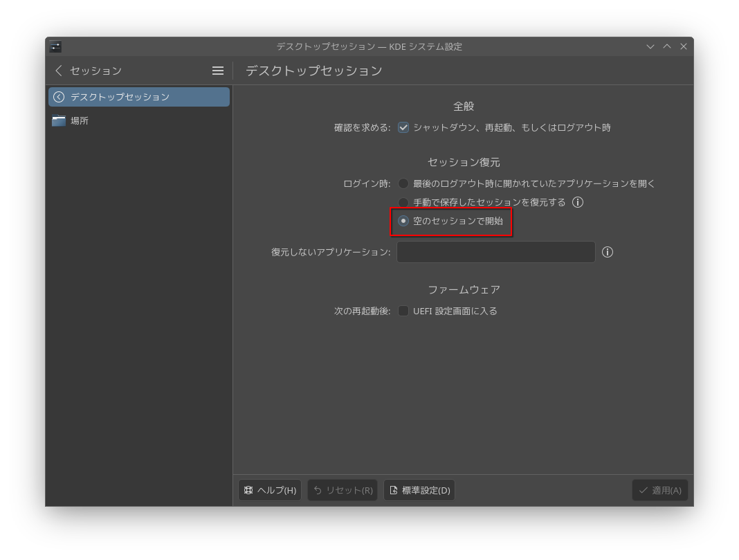This screenshot has height=560, width=739.
Task: Open the hamburger menu in sidebar header
Action: point(218,71)
